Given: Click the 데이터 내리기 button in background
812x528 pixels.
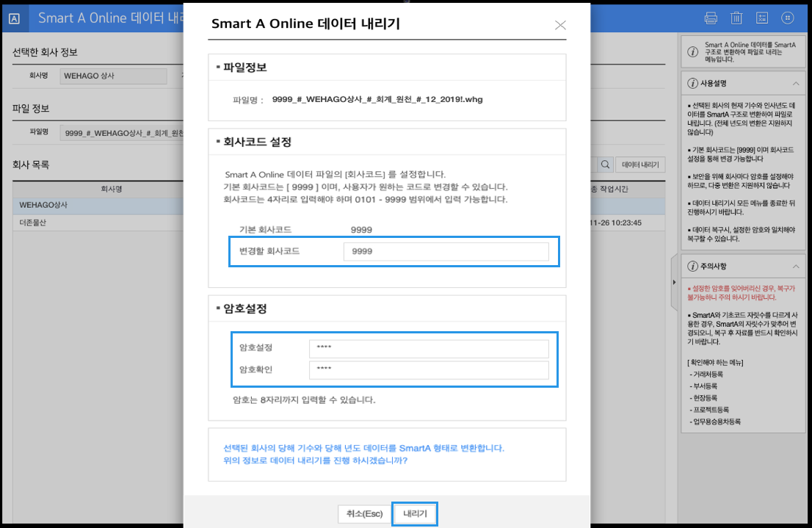Looking at the screenshot, I should click(x=640, y=165).
